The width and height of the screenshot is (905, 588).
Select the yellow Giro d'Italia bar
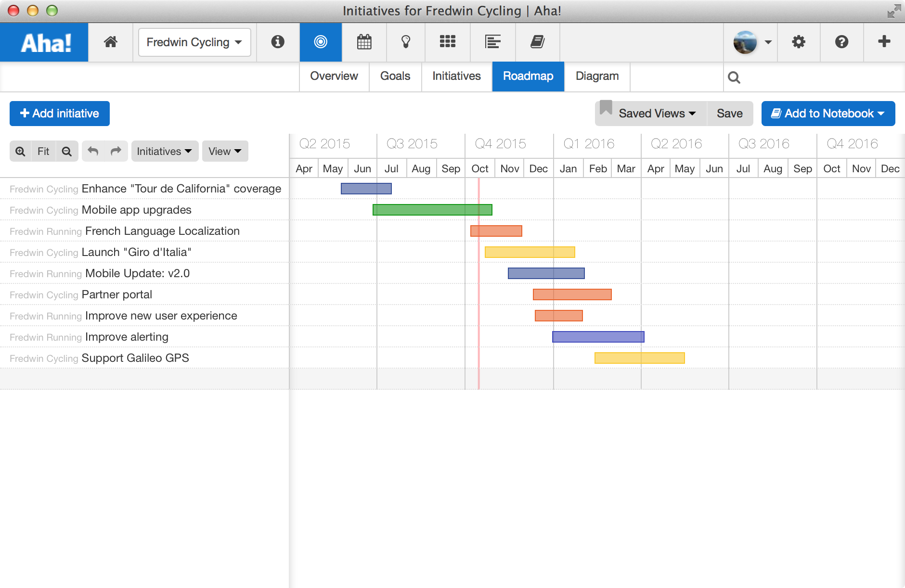coord(530,252)
